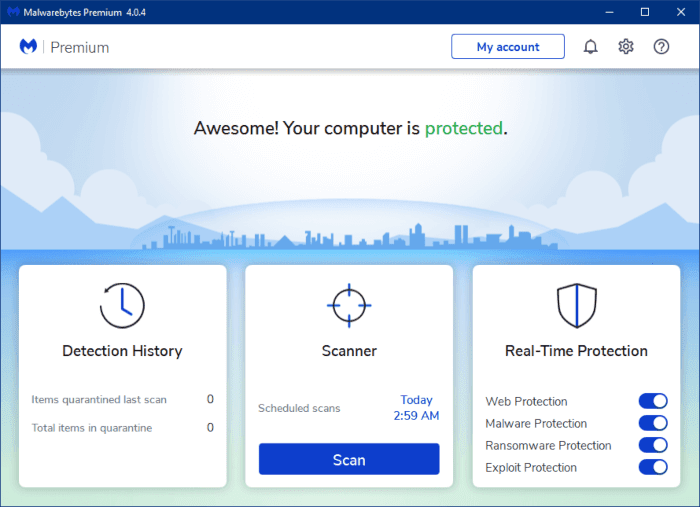Click the Awesome! Your computer is protected message

(350, 129)
